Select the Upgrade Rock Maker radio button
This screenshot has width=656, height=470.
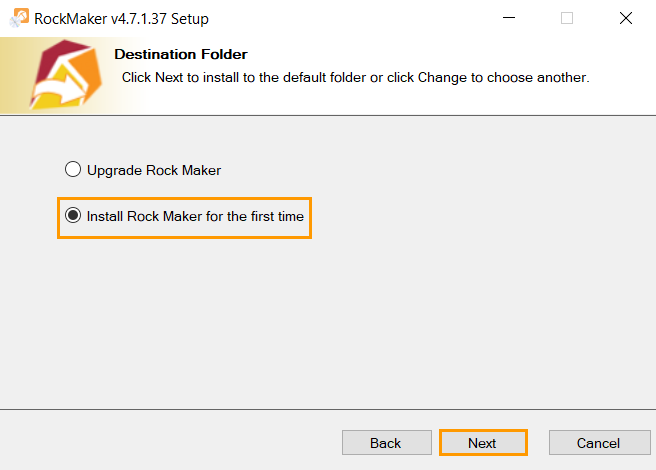pos(73,170)
